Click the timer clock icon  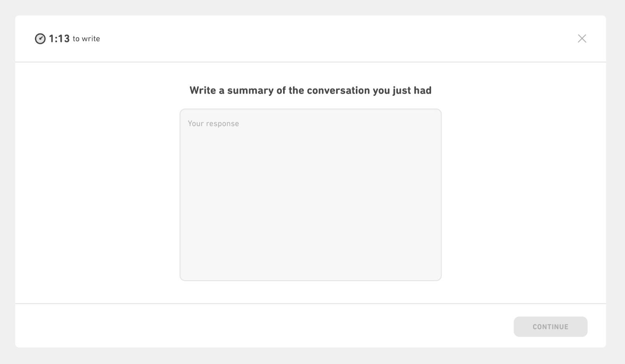tap(40, 39)
